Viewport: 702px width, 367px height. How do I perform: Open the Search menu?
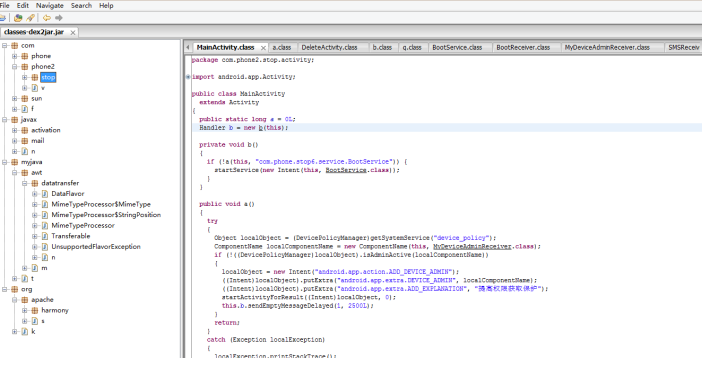(x=81, y=5)
